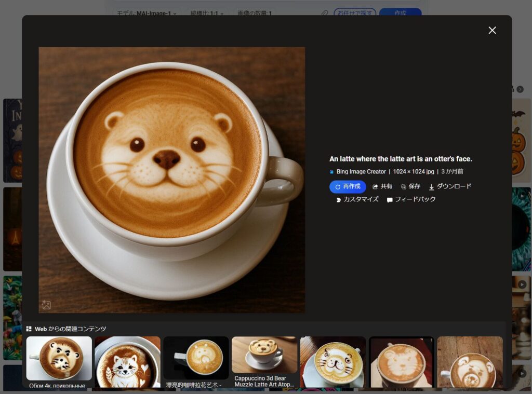Screen dimensions: 532x394
Task: Open the white cat latte art thumbnail
Action: [127, 361]
